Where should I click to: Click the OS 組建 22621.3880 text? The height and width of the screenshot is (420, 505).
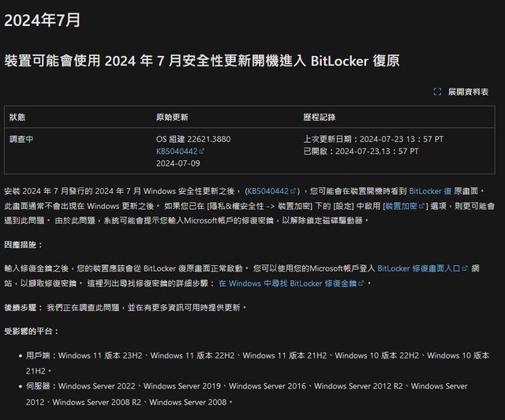click(x=193, y=139)
